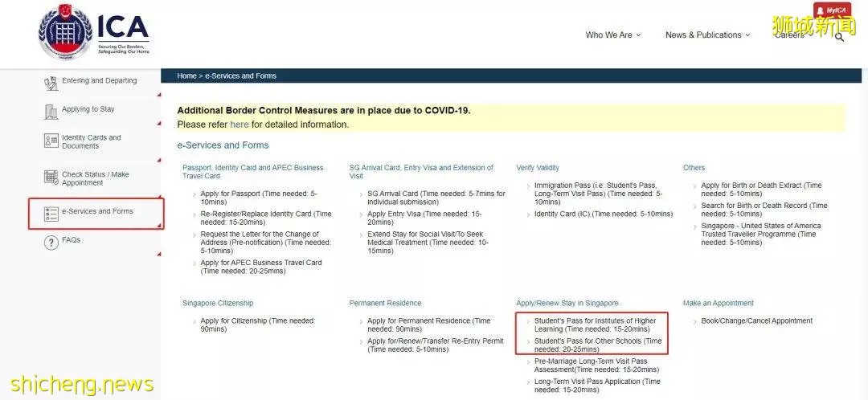This screenshot has height=400, width=868.
Task: Open SG Arrival Card link
Action: [436, 198]
